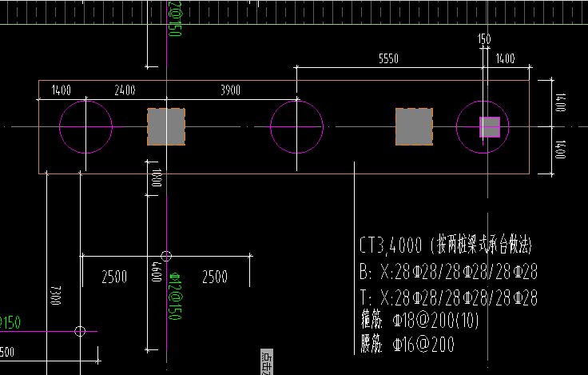The width and height of the screenshot is (588, 375).
Task: Select the middle magenta pile circle
Action: (x=296, y=127)
